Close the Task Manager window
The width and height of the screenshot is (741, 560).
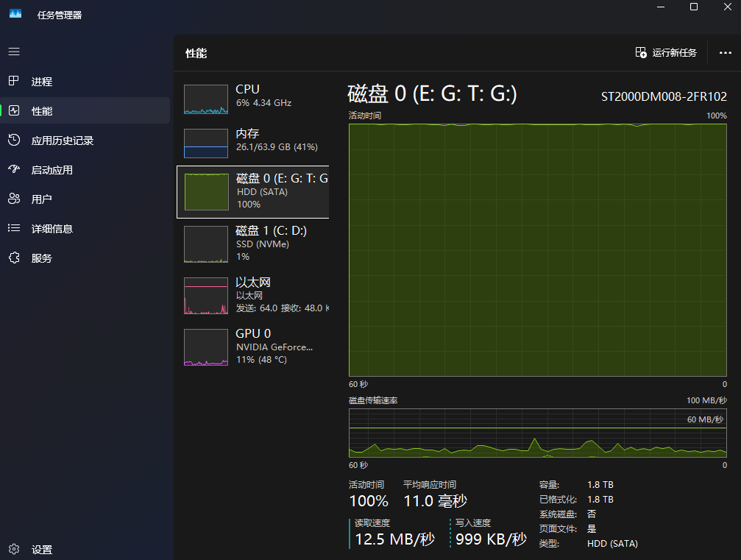tap(727, 7)
